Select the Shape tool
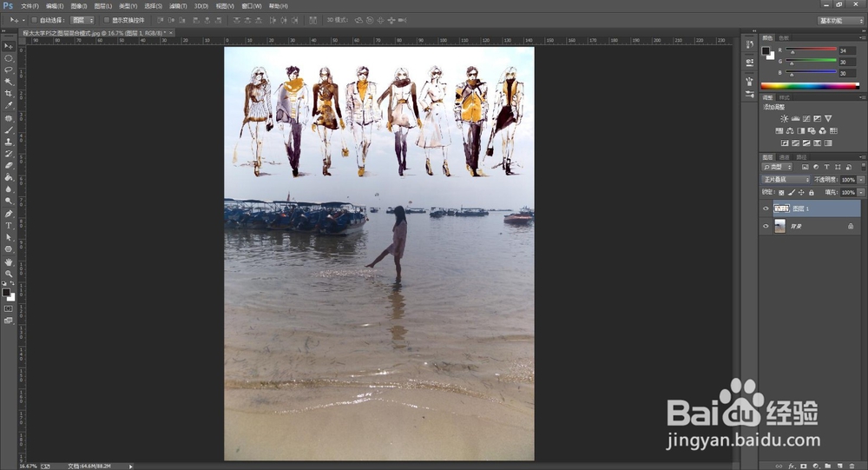The height and width of the screenshot is (470, 868). (9, 248)
